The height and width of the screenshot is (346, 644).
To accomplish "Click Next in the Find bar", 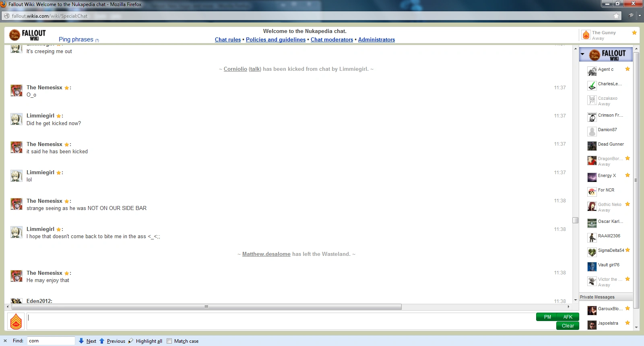I will (x=91, y=341).
